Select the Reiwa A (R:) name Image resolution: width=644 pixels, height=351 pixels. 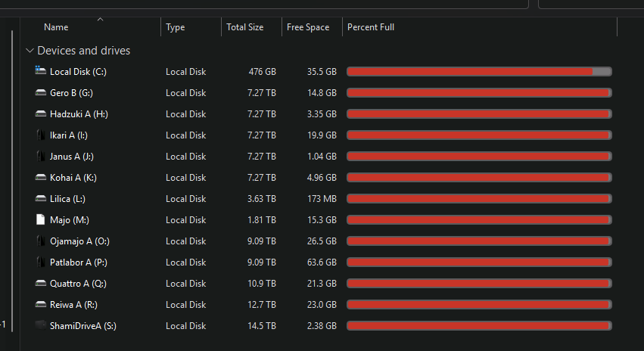pyautogui.click(x=73, y=305)
